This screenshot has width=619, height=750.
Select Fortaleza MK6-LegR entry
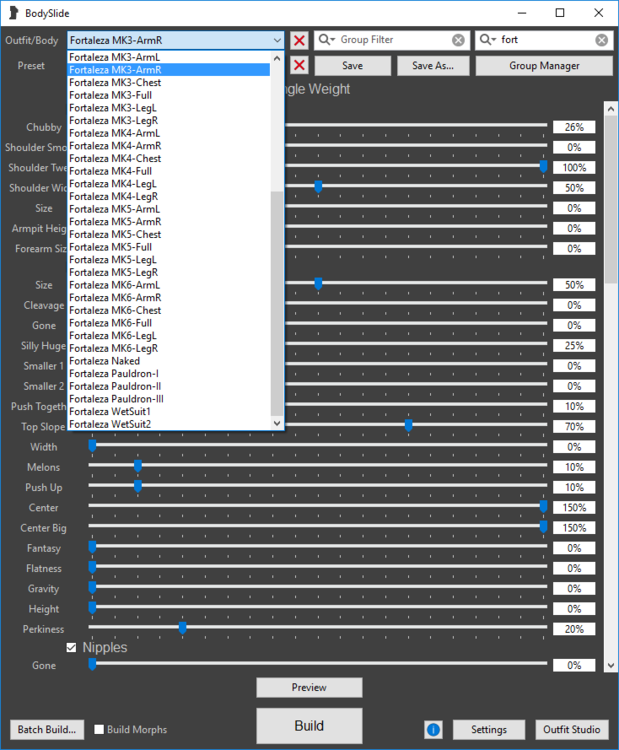(x=169, y=349)
